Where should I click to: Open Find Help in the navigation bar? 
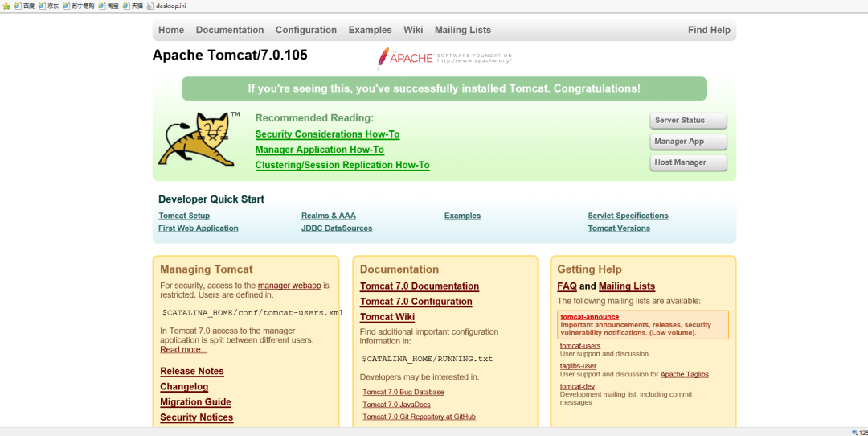coord(709,30)
